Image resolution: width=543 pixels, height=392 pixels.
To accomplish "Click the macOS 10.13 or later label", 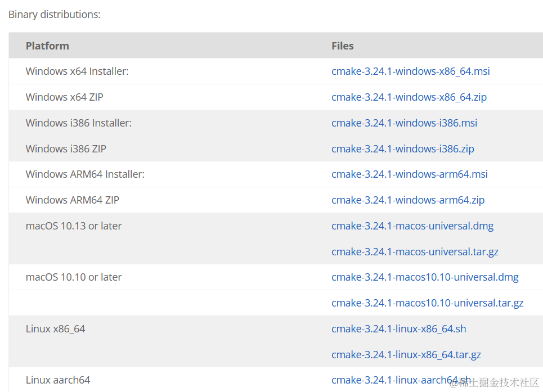I will point(74,226).
